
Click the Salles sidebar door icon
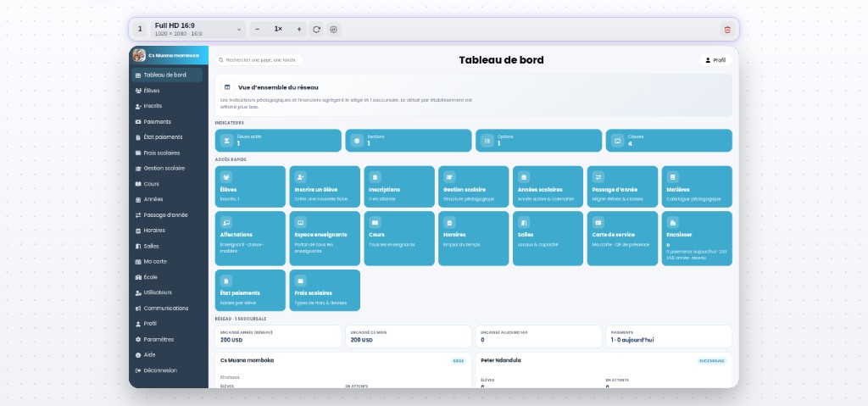pos(138,246)
